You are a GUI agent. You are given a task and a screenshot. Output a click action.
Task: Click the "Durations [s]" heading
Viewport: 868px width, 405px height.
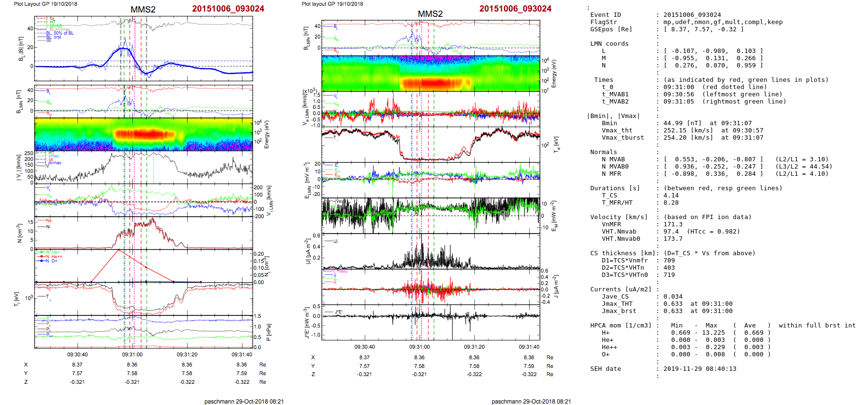pyautogui.click(x=615, y=188)
